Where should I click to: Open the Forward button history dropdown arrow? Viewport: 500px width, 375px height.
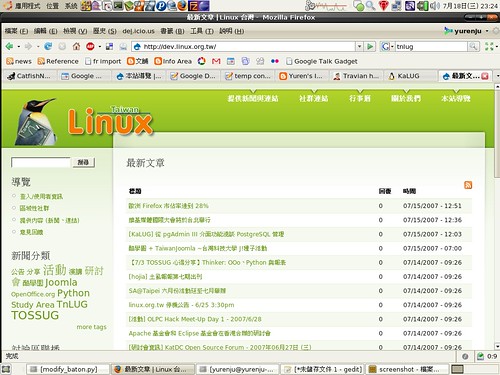(38, 47)
